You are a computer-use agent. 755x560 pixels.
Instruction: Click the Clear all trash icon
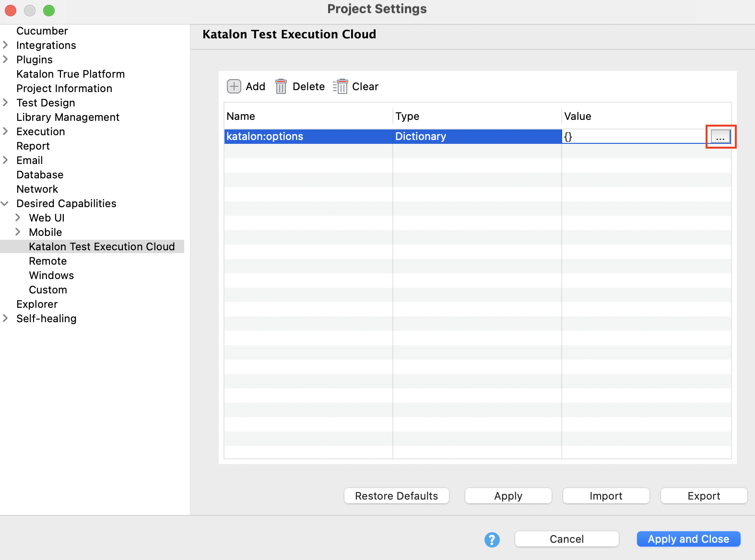tap(340, 86)
